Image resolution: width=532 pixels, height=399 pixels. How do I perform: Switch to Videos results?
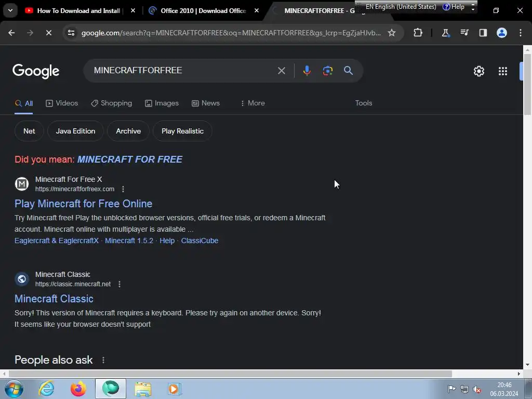[x=62, y=103]
